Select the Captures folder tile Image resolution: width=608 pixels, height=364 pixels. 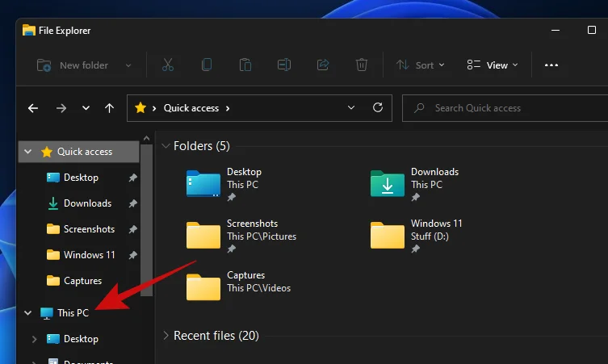(x=238, y=287)
